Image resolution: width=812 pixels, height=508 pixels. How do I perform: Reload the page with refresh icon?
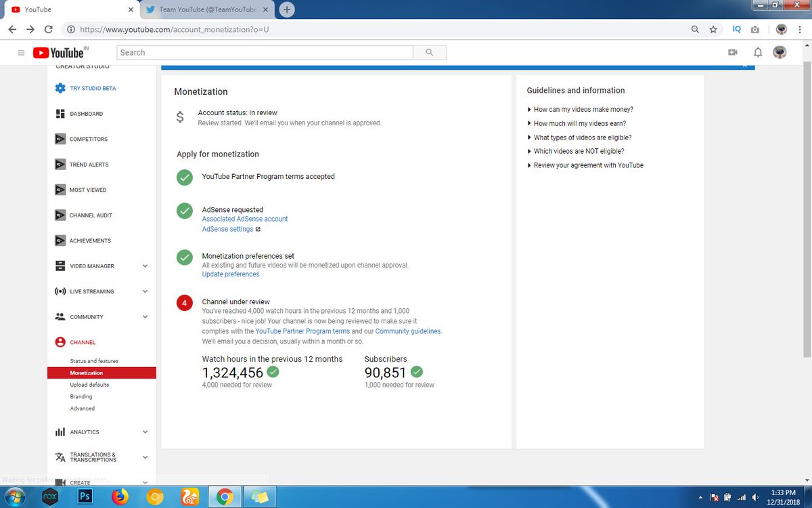click(x=48, y=30)
